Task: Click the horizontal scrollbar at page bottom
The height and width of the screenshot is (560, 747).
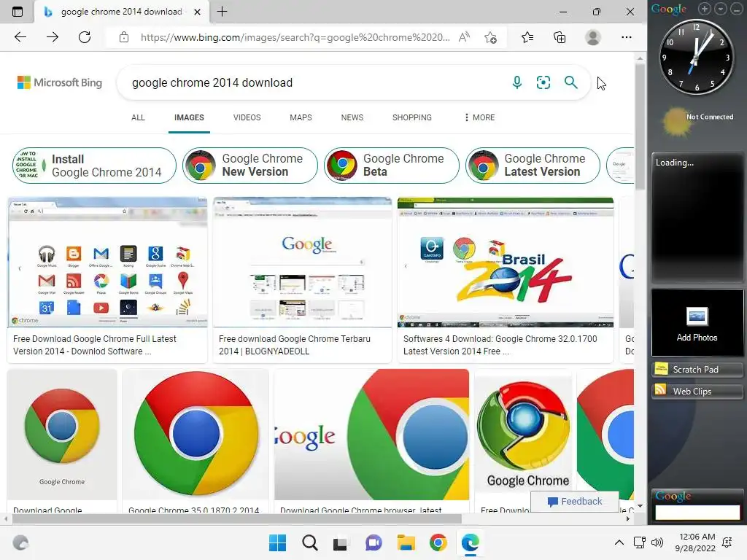Action: pos(237,518)
